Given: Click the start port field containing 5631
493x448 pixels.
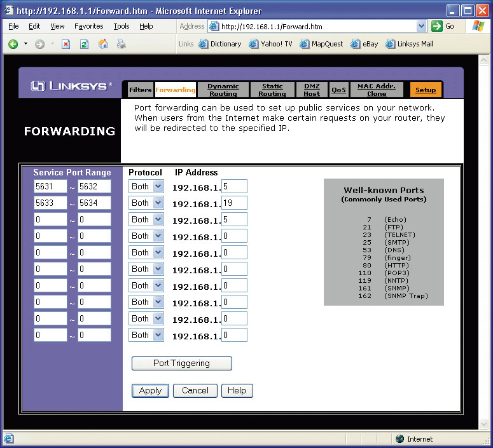Looking at the screenshot, I should [50, 186].
